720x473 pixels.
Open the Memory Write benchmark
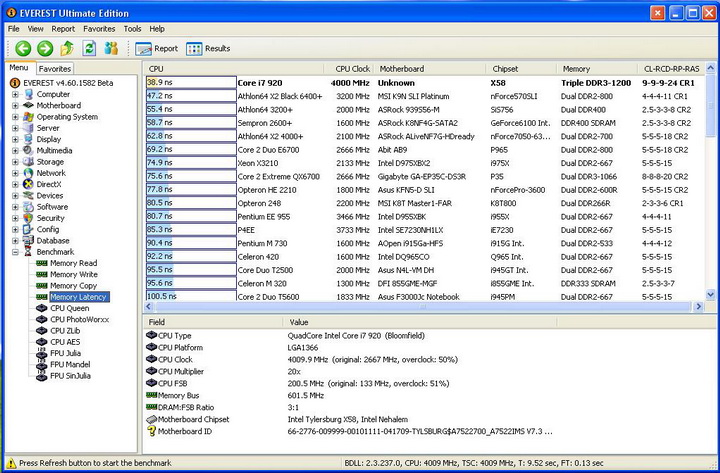coord(73,275)
